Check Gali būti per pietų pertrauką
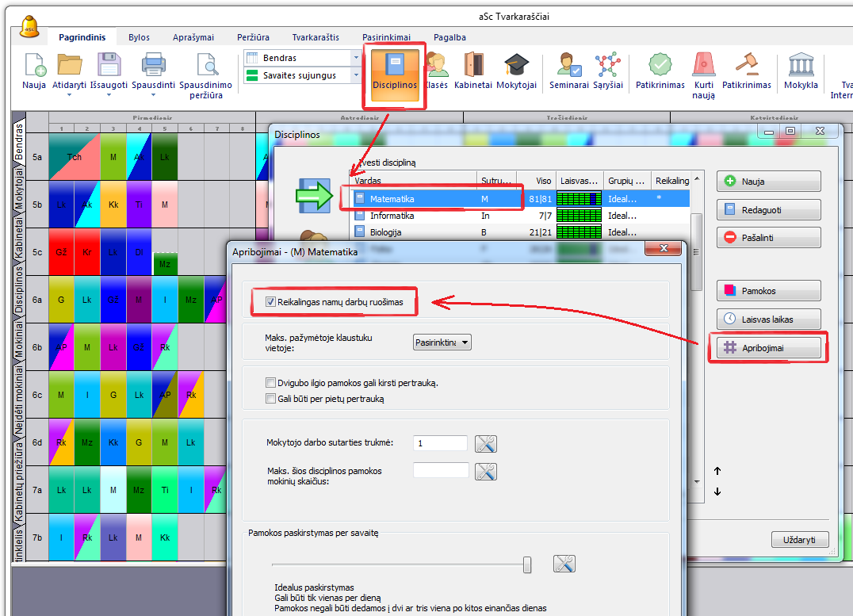The image size is (853, 616). click(271, 399)
